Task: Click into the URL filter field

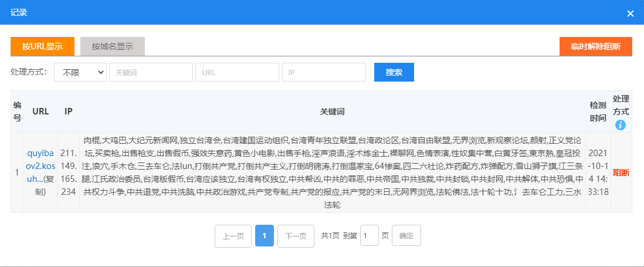Action: (237, 72)
